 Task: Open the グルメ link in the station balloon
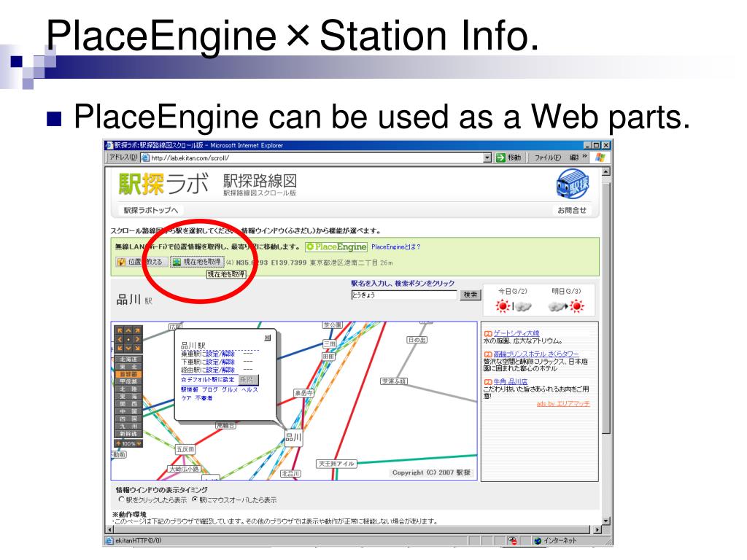[x=230, y=389]
